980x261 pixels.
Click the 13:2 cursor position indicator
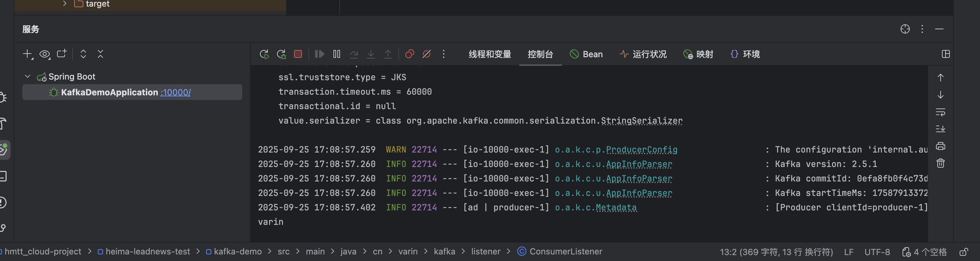pos(776,252)
